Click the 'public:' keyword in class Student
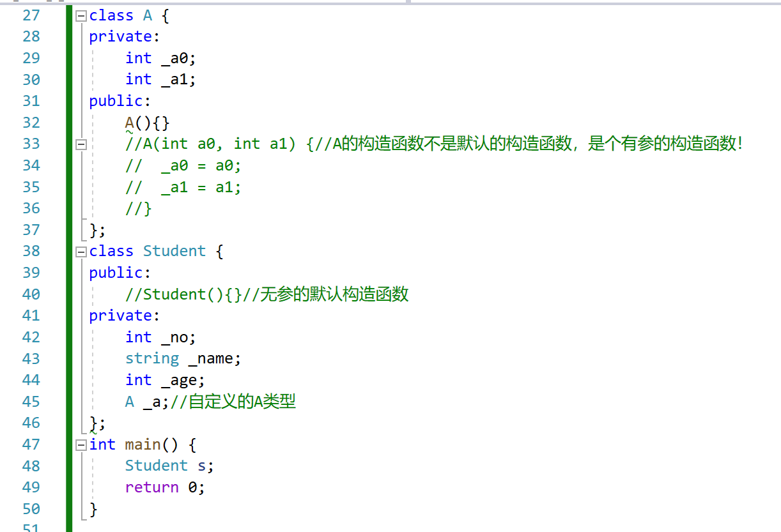Image resolution: width=781 pixels, height=532 pixels. [x=120, y=273]
